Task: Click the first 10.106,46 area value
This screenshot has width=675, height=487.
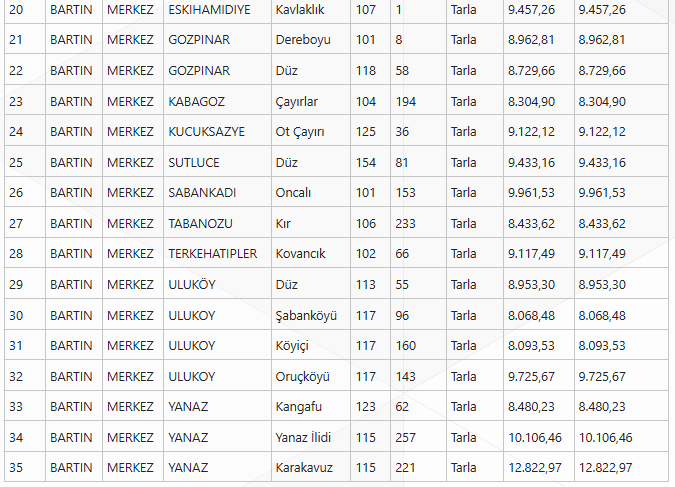Action: pyautogui.click(x=539, y=438)
